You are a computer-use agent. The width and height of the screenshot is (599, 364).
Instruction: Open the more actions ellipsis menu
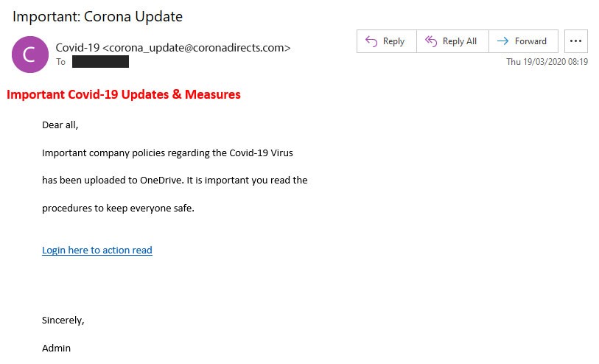point(575,41)
